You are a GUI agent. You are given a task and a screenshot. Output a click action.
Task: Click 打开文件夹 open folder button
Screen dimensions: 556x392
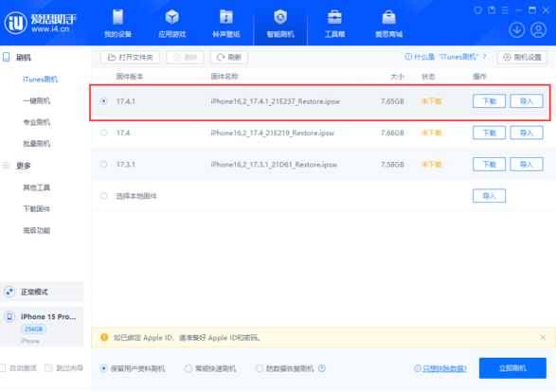tap(130, 57)
